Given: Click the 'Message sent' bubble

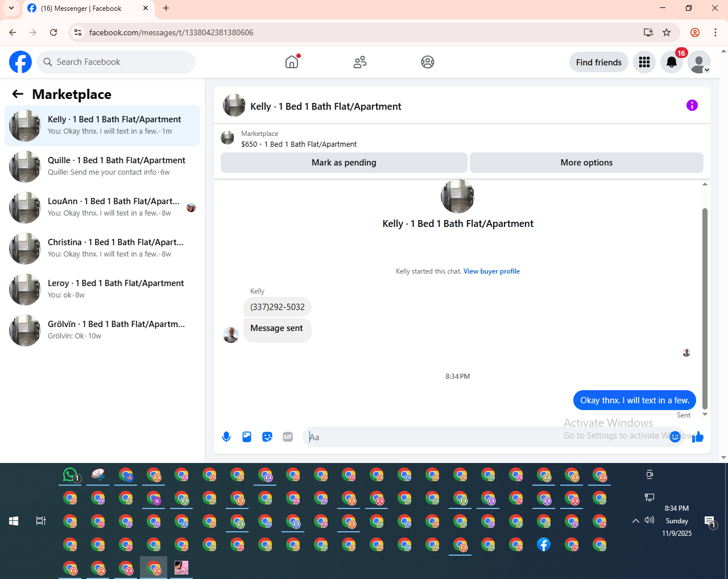Looking at the screenshot, I should pos(278,330).
